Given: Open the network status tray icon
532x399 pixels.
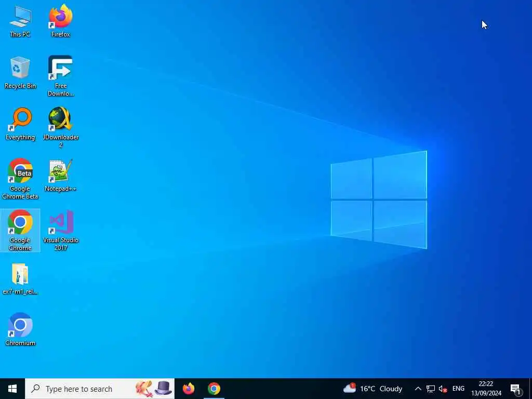Looking at the screenshot, I should [431, 389].
